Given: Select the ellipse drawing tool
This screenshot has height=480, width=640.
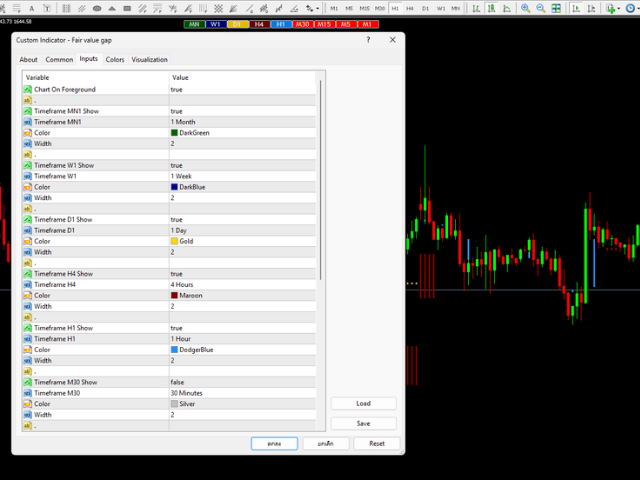Looking at the screenshot, I should [x=97, y=9].
